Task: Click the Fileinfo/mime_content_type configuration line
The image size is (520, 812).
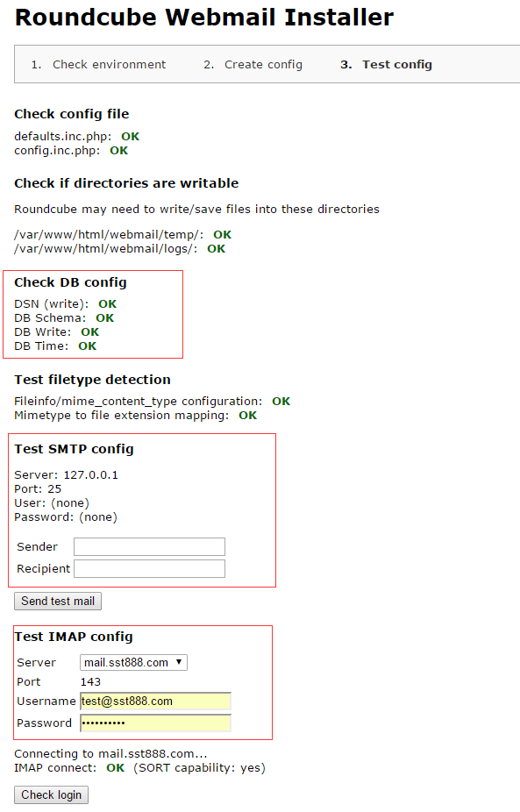Action: coord(153,402)
